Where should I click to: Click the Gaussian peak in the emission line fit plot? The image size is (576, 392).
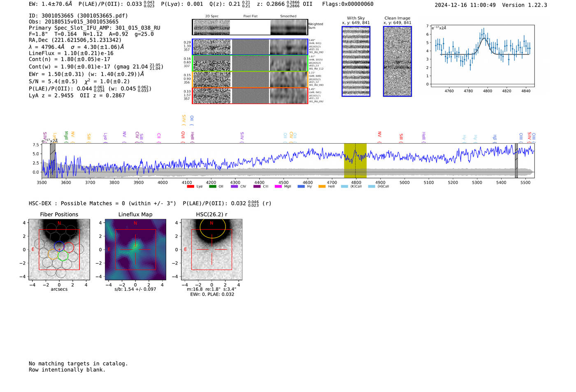(x=484, y=38)
